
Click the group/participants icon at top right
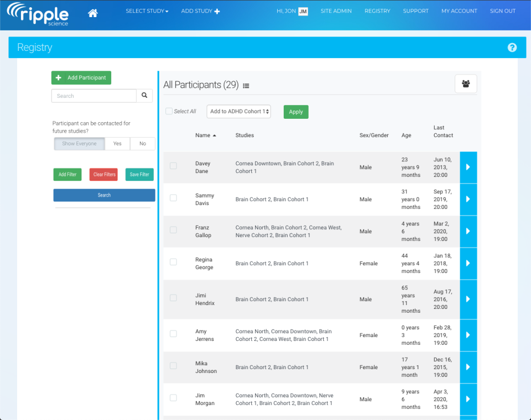tap(465, 83)
